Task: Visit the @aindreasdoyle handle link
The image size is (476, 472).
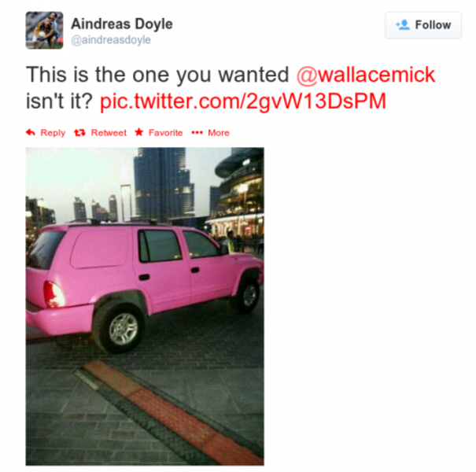Action: tap(111, 40)
